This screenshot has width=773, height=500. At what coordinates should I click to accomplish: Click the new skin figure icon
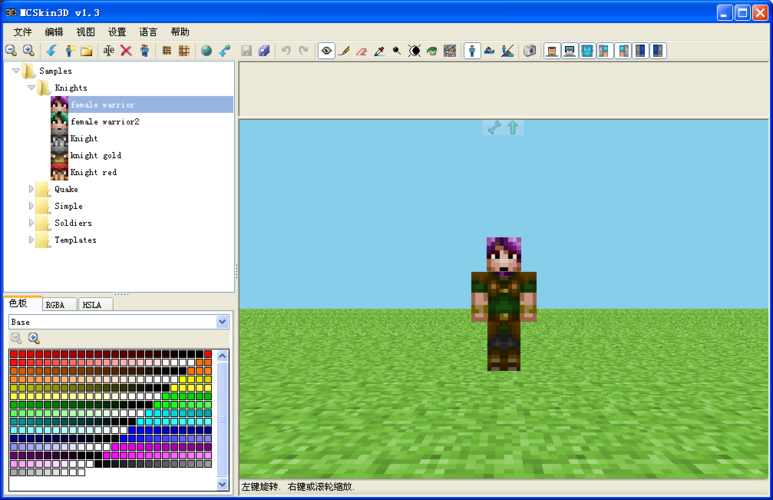[69, 50]
